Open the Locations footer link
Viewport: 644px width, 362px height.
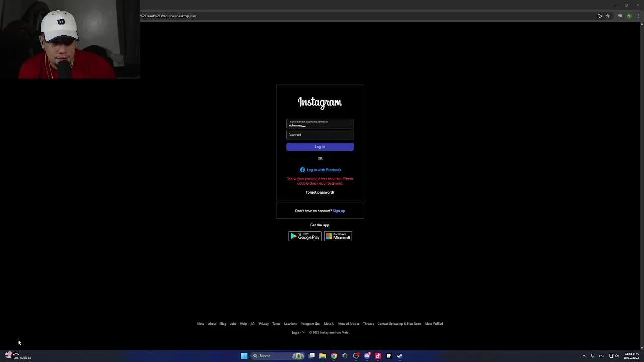point(290,324)
